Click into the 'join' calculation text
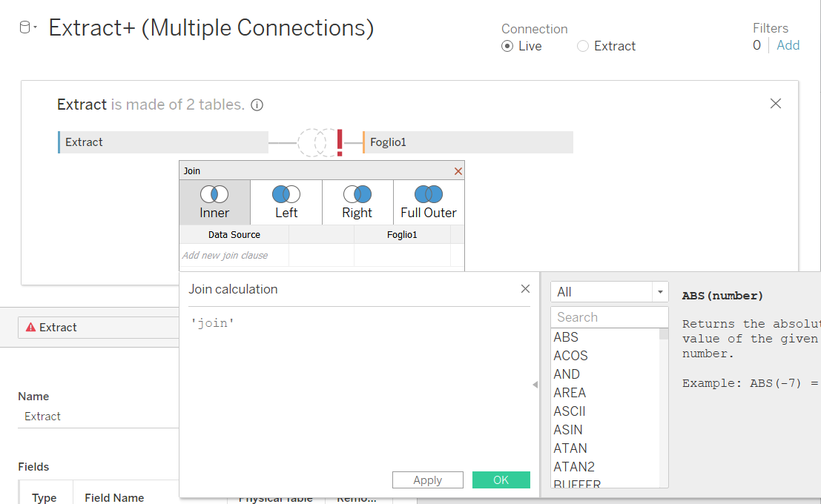This screenshot has width=821, height=504. coord(213,323)
